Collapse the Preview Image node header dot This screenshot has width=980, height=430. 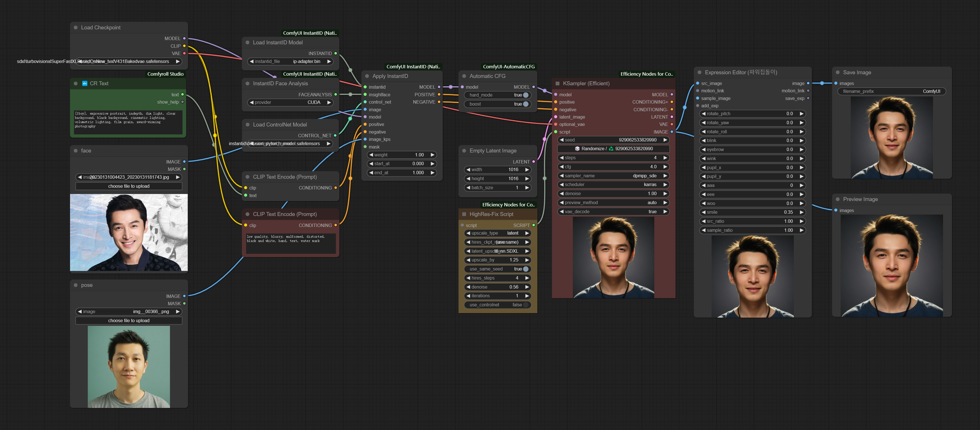(838, 199)
